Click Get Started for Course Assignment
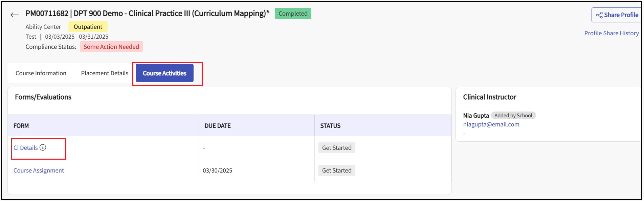This screenshot has width=644, height=201. click(336, 170)
